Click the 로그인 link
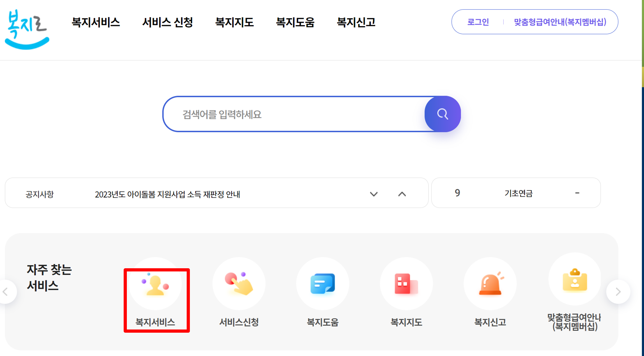 point(478,22)
